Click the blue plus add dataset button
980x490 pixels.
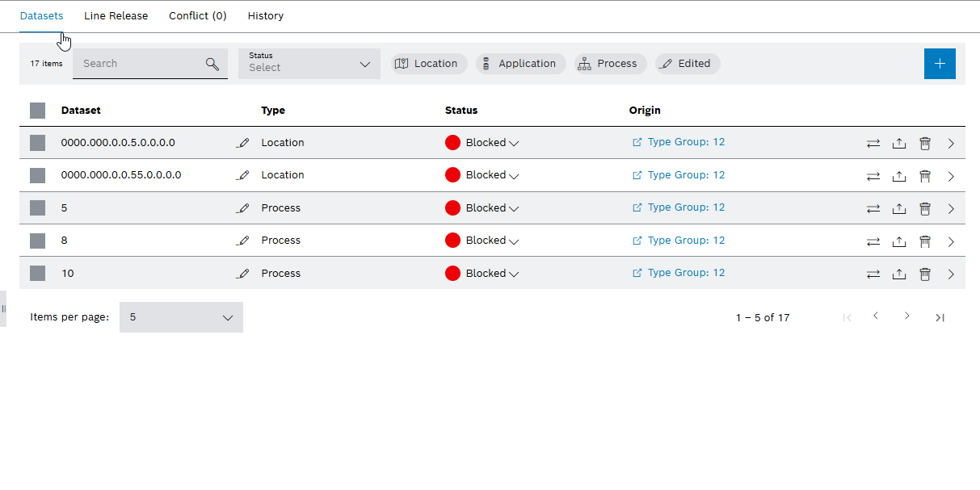coord(939,64)
